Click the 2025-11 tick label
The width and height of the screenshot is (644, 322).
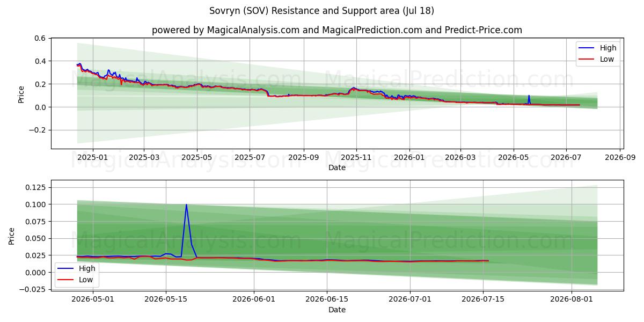(356, 157)
